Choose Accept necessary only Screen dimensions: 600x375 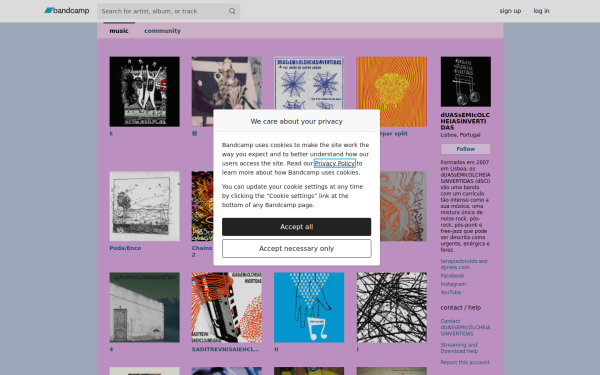click(x=297, y=249)
